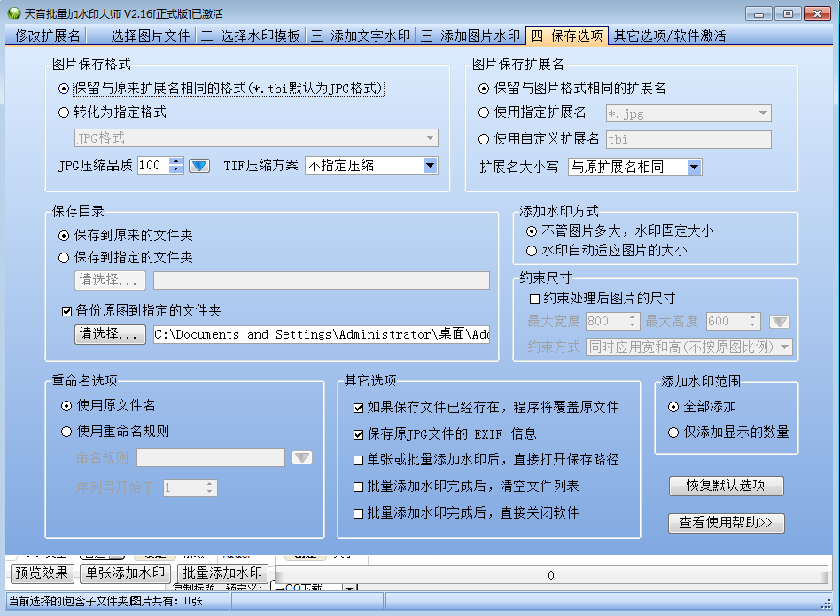Open the 其它选项/软件激活 tab
Viewport: 840px width, 616px height.
[x=670, y=35]
